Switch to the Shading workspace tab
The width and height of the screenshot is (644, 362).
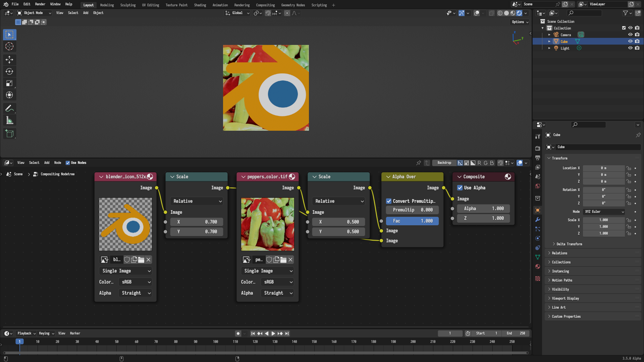(x=200, y=5)
